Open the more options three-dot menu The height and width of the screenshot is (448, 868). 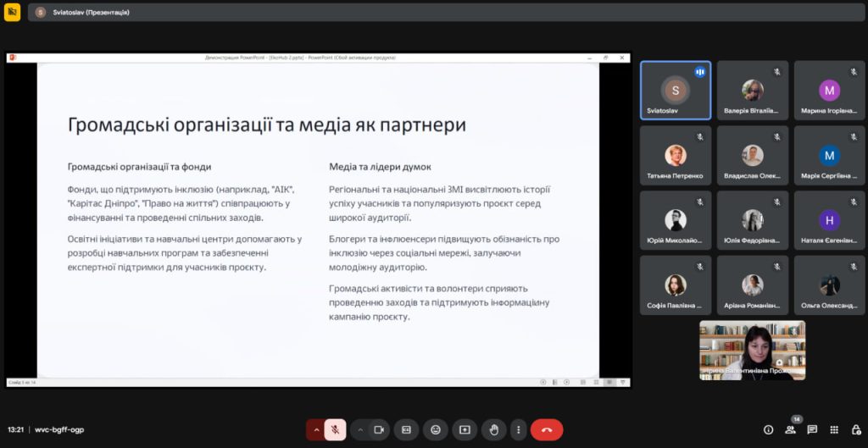518,429
